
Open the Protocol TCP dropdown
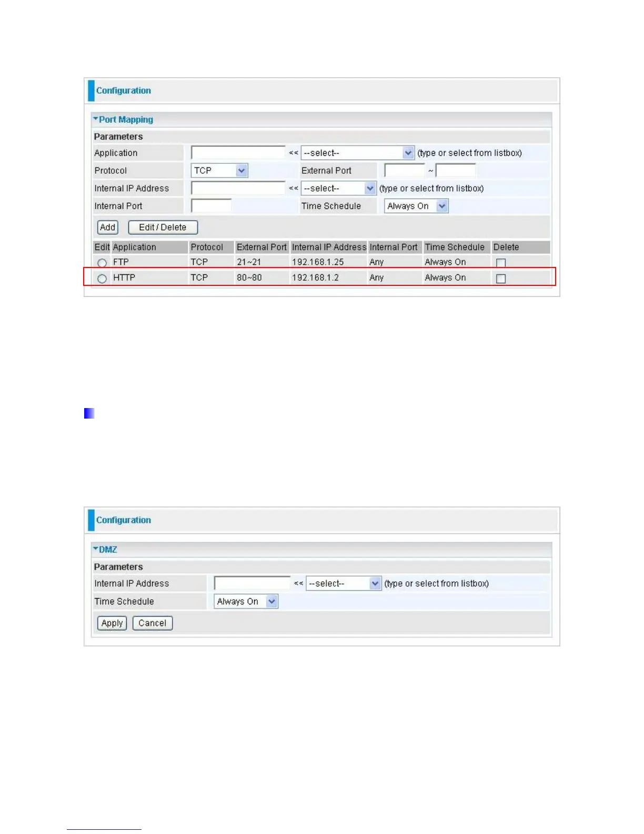(x=219, y=171)
